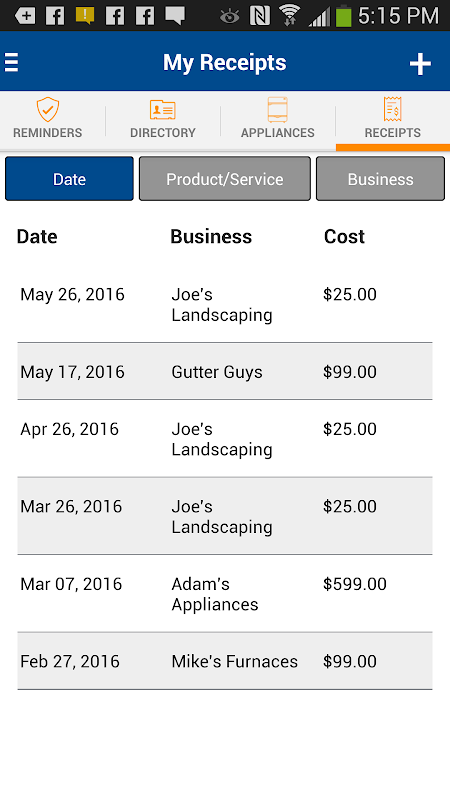Open Adam's Appliances $599.00 receipt
This screenshot has width=450, height=800.
click(224, 593)
